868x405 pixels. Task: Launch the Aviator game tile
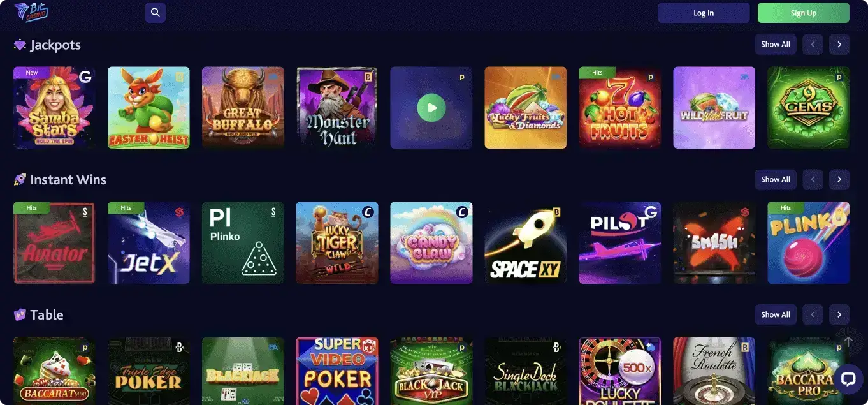54,243
